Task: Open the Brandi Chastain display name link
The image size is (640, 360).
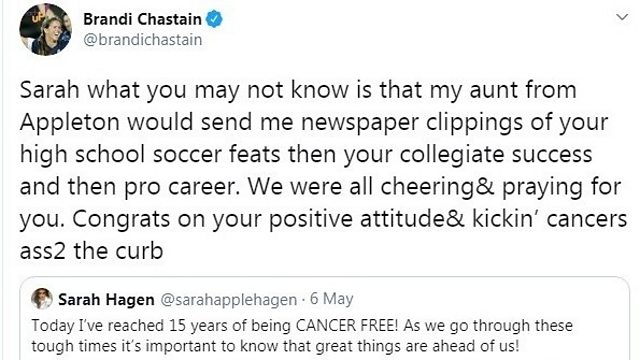Action: (x=142, y=19)
